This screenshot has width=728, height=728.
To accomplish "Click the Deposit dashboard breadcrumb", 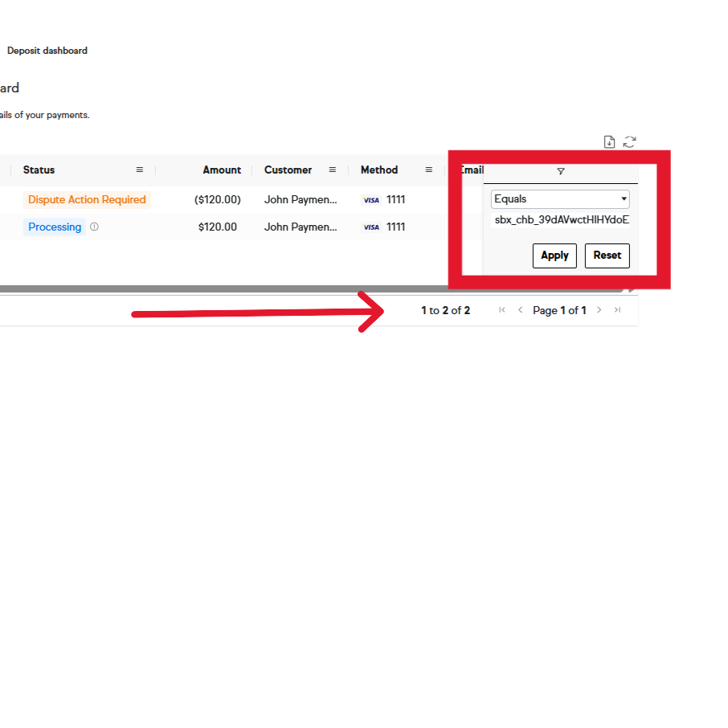I will point(47,51).
